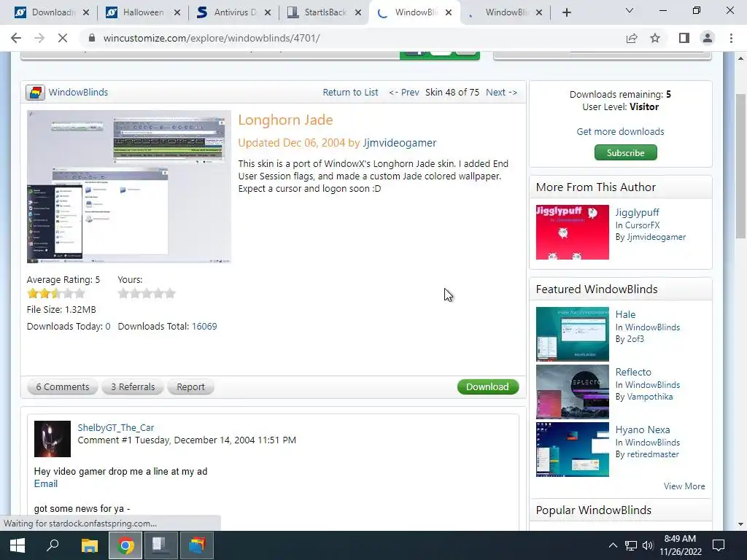Open the Longhorn Jade preview image
Screen dimensions: 747x560
pyautogui.click(x=129, y=187)
